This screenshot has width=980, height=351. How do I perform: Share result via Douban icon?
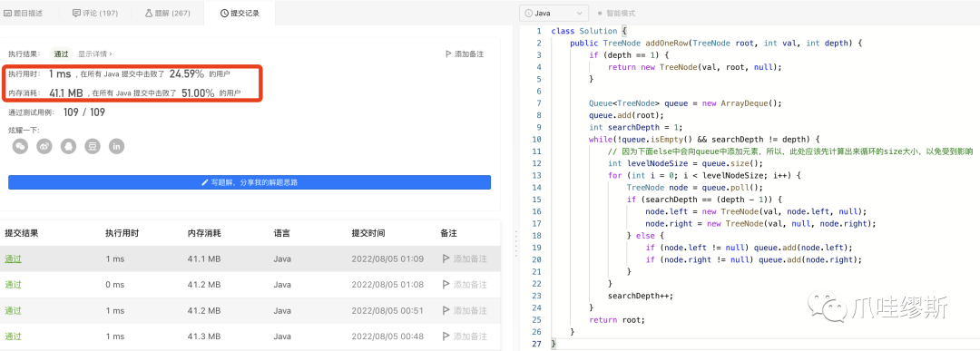93,146
